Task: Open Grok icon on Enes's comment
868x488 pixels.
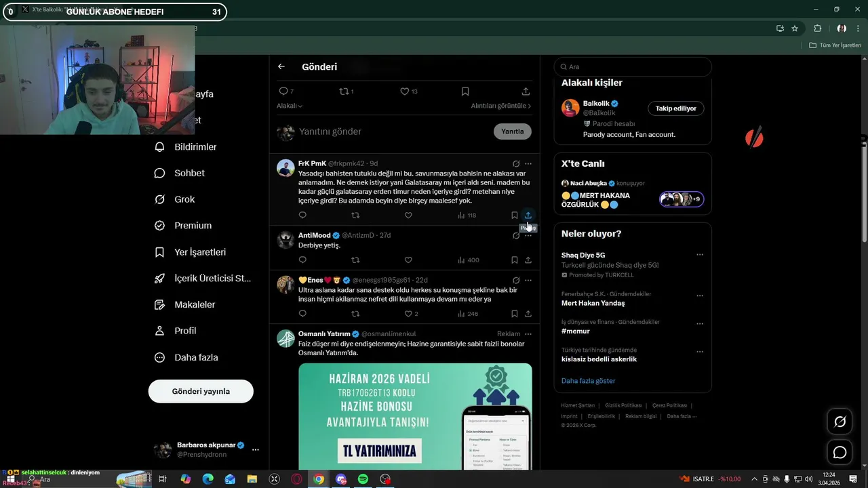Action: click(516, 280)
